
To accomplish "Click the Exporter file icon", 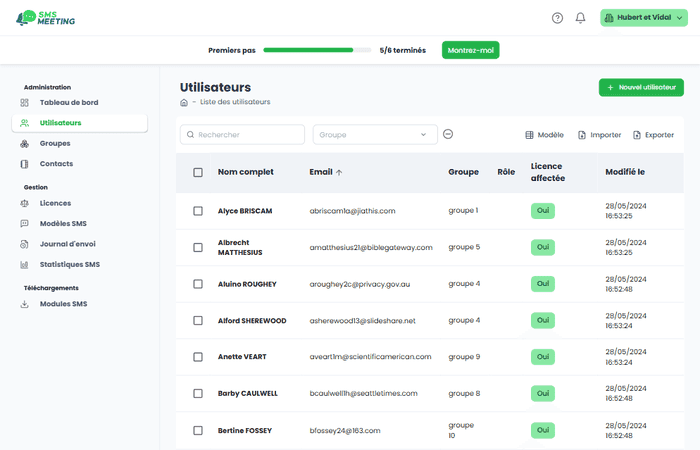I will tap(637, 135).
